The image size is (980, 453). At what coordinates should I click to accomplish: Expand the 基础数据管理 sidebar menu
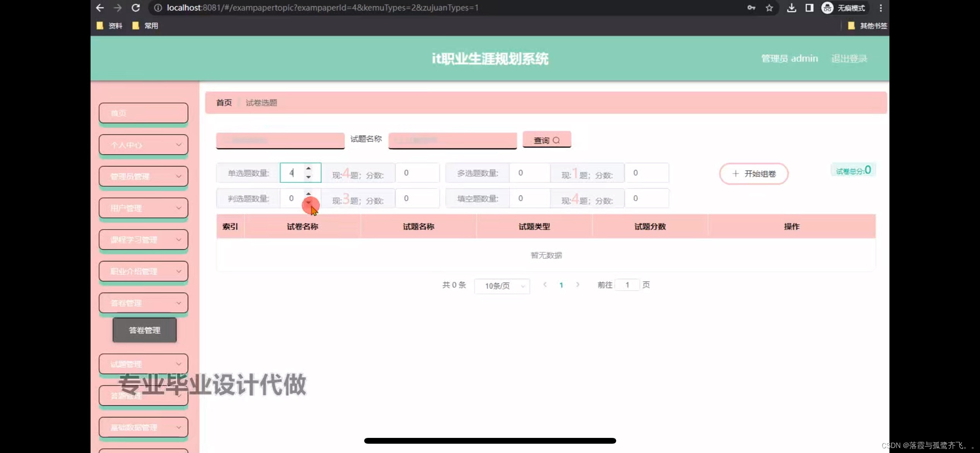[x=143, y=427]
